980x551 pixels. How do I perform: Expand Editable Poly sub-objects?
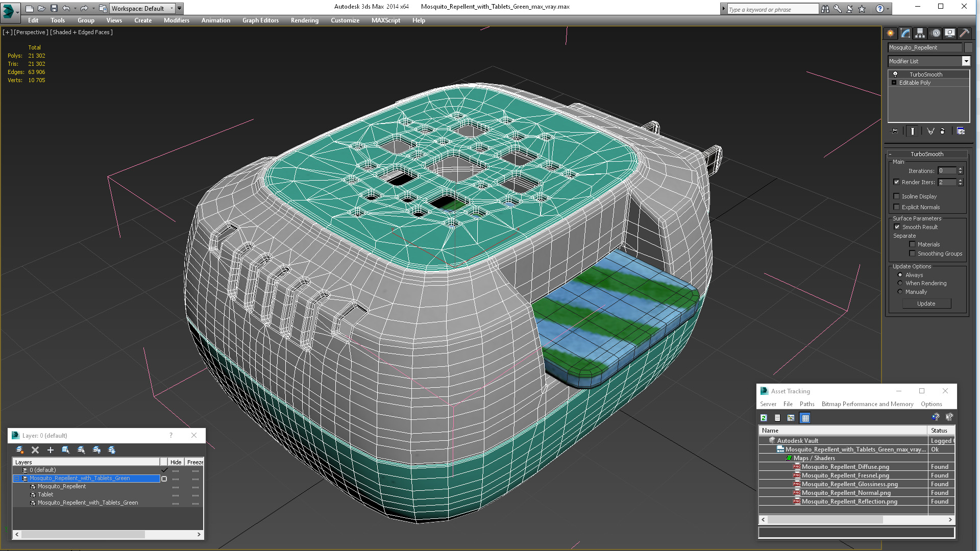point(894,83)
